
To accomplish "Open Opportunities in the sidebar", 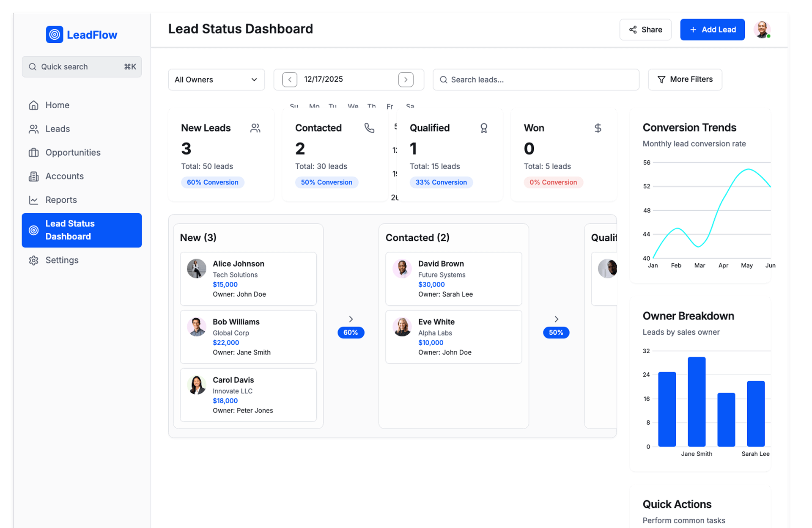I will (x=73, y=152).
